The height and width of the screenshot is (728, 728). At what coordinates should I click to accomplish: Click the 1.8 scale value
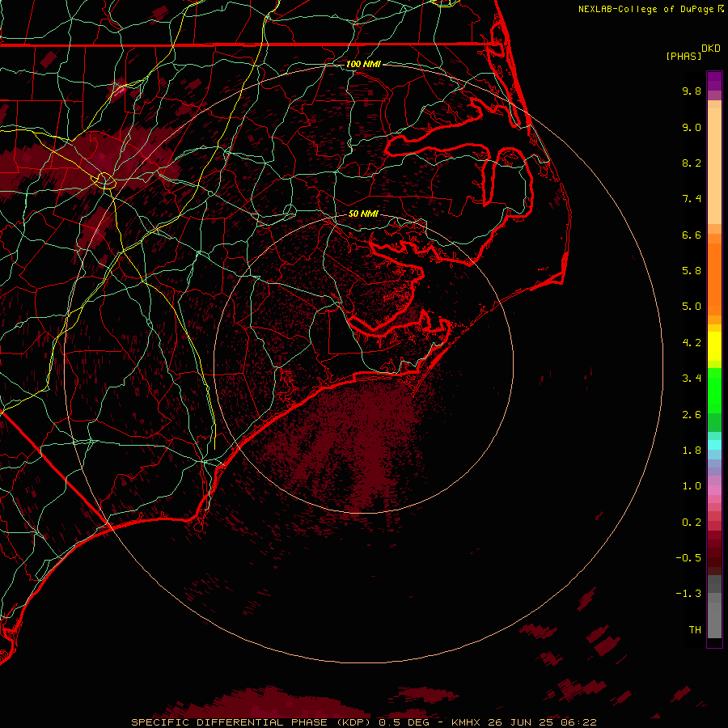point(692,451)
